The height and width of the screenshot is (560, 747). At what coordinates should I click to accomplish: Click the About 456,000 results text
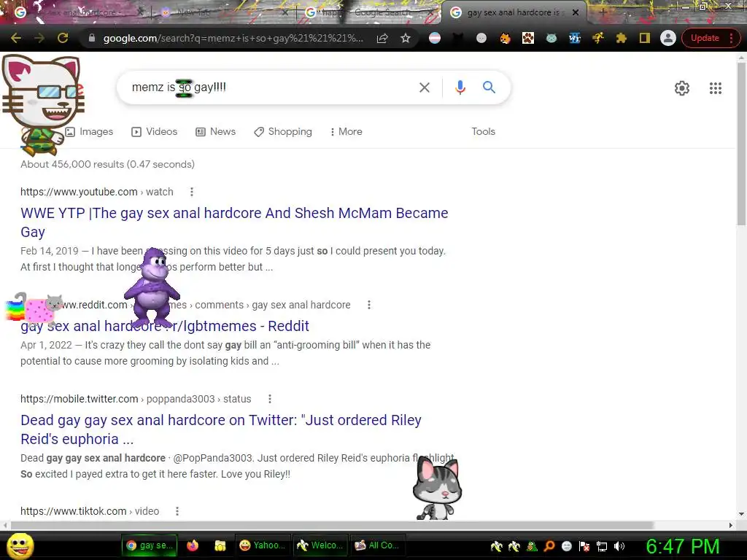108,164
